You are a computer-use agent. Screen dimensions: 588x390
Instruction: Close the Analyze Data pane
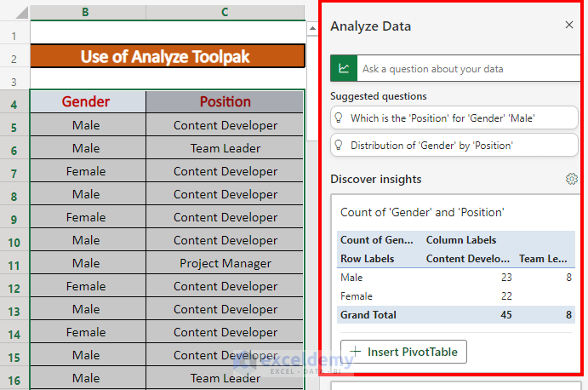pyautogui.click(x=569, y=26)
